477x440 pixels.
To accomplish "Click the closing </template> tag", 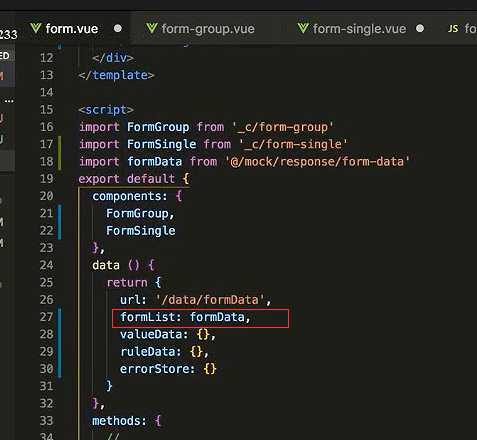I will point(116,75).
